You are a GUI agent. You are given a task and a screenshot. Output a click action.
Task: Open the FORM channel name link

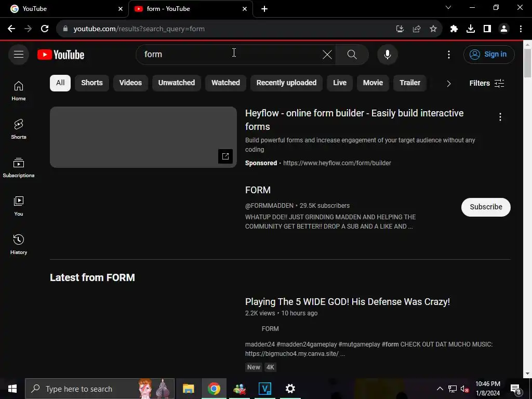coord(258,190)
